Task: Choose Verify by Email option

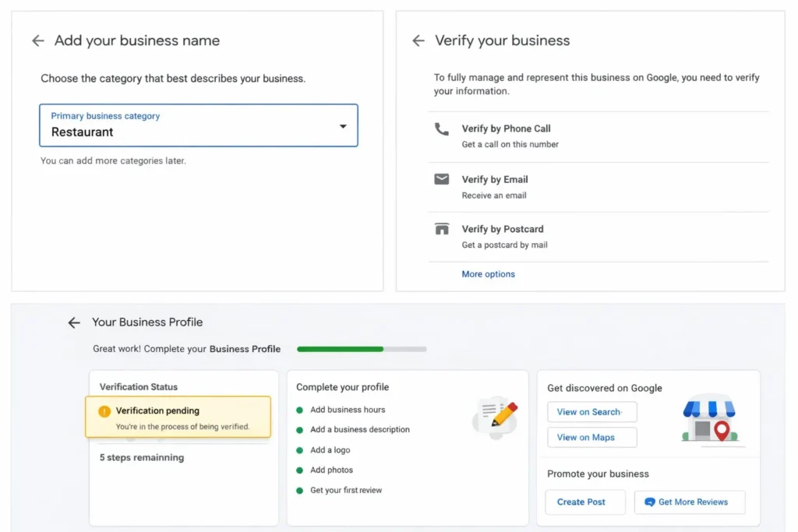Action: [x=598, y=187]
